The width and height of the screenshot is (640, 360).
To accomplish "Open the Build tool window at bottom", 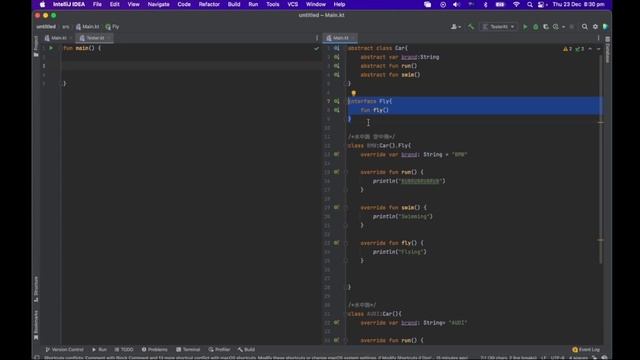I will (x=246, y=350).
